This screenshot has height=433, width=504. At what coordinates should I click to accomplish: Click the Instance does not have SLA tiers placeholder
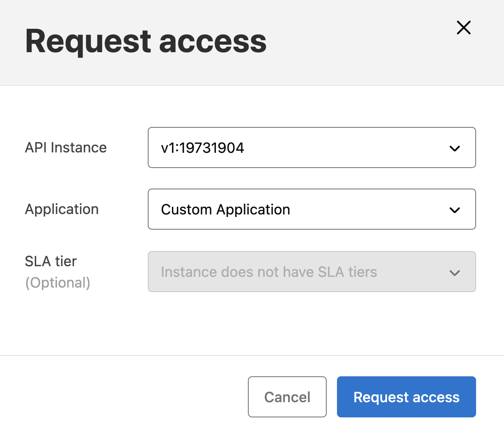[x=269, y=272]
